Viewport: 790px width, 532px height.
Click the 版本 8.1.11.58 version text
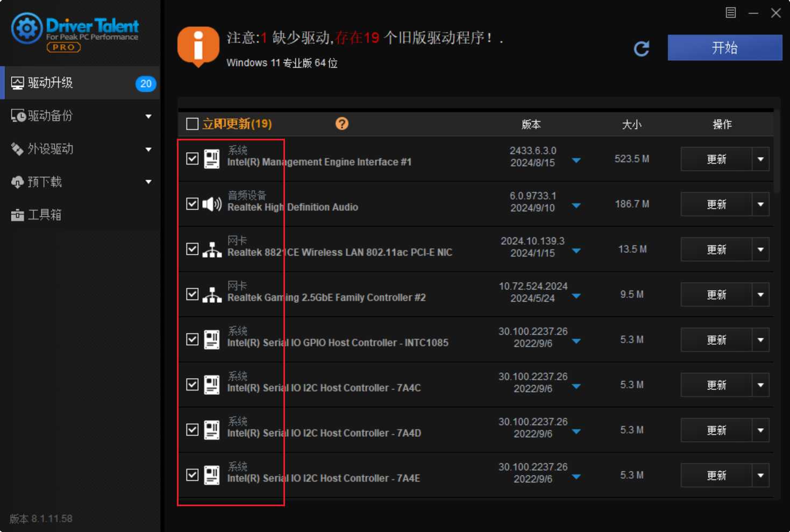pyautogui.click(x=41, y=519)
